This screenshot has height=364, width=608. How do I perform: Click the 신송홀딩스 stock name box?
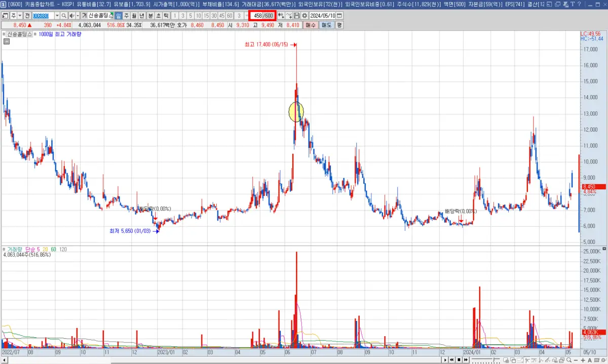click(x=100, y=16)
